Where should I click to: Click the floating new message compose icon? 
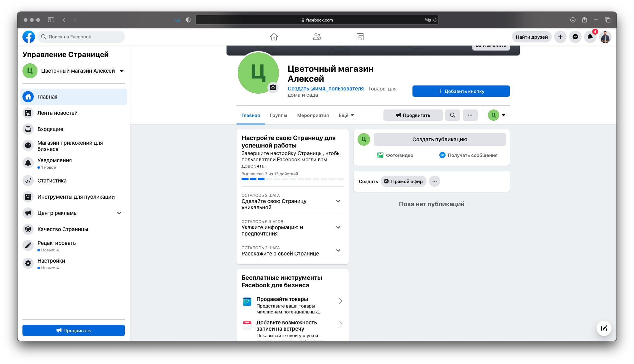(604, 328)
